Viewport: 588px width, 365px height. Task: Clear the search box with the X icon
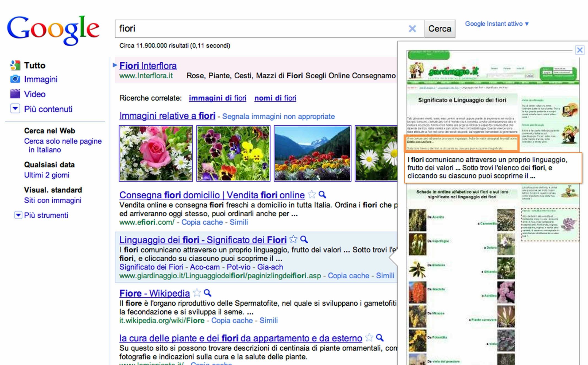(412, 29)
